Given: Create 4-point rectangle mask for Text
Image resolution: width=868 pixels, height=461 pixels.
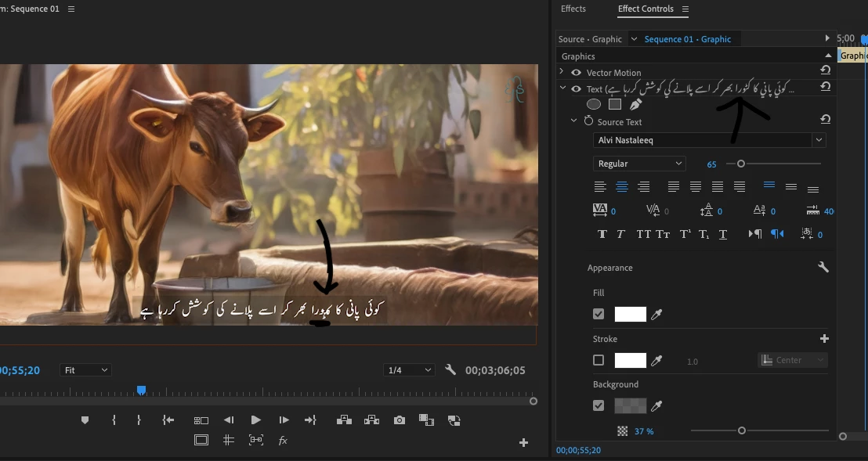Looking at the screenshot, I should (614, 104).
